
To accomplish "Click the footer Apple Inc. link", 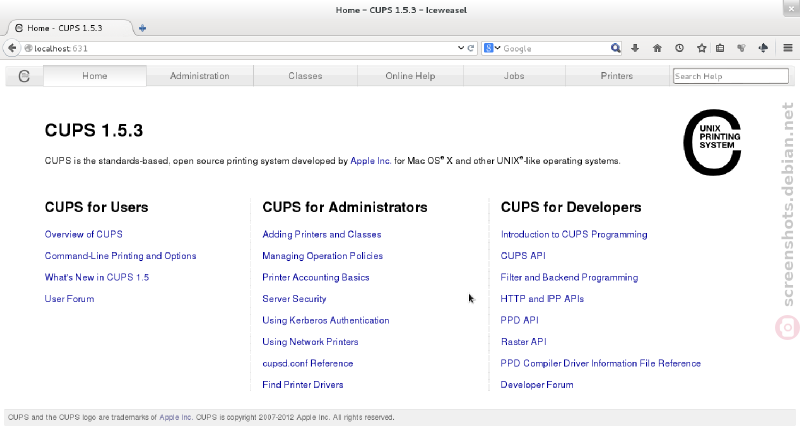I will [176, 417].
